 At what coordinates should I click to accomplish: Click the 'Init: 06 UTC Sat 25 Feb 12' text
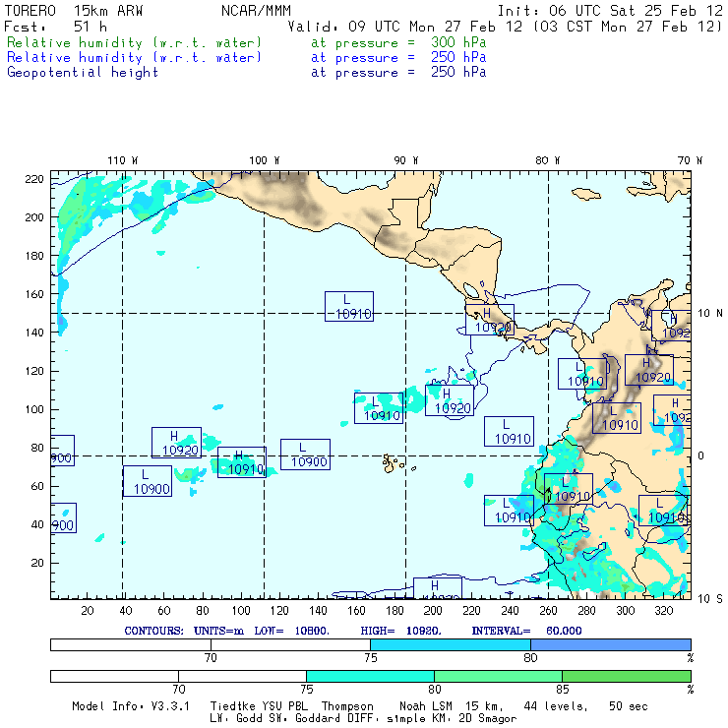pos(610,11)
